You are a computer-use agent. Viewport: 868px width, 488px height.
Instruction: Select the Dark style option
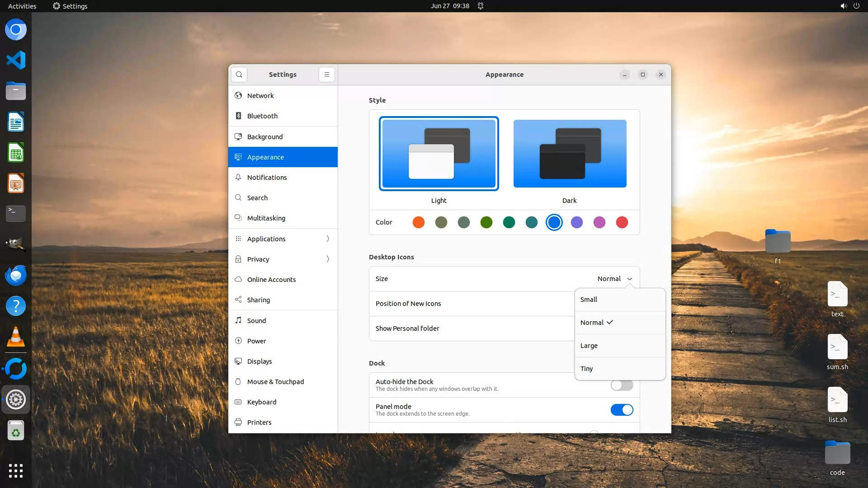pyautogui.click(x=570, y=154)
